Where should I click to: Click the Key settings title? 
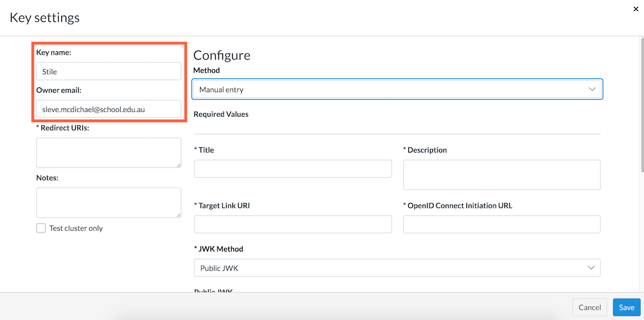[45, 18]
